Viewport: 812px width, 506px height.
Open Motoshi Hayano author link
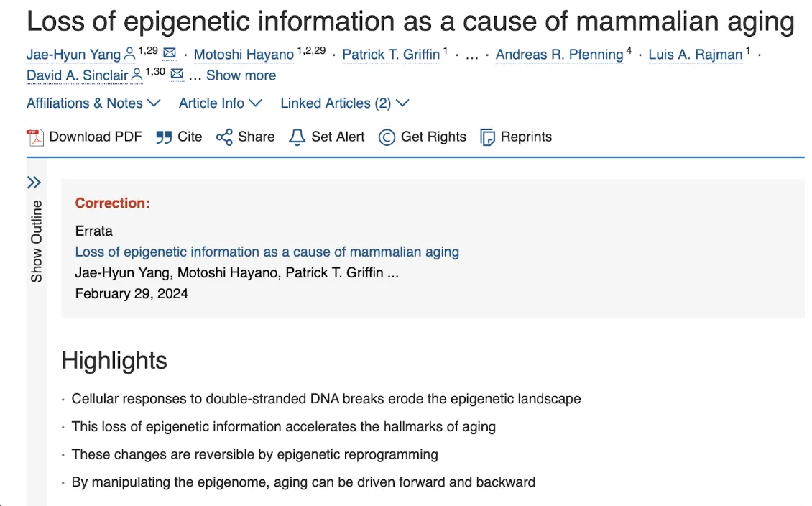point(244,55)
